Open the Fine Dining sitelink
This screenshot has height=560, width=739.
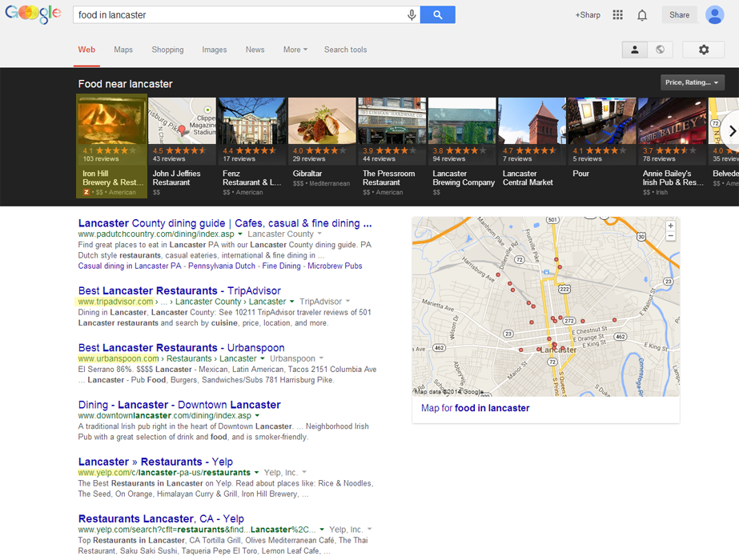281,266
